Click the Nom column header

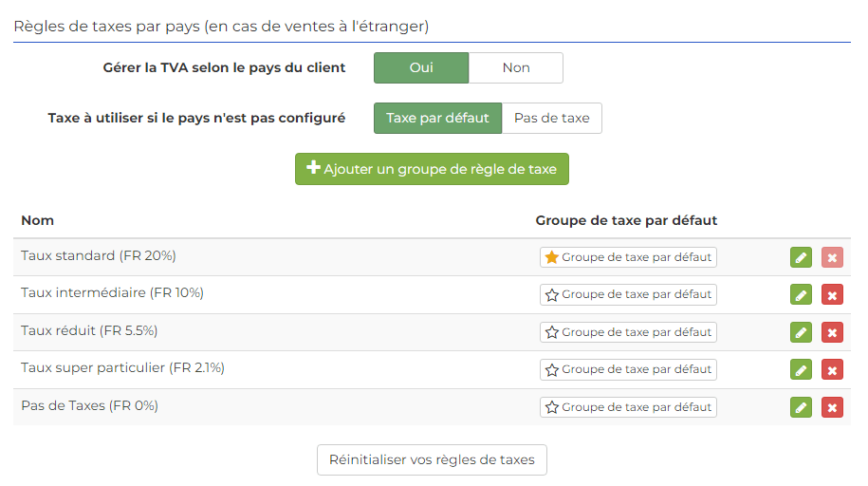(x=38, y=220)
